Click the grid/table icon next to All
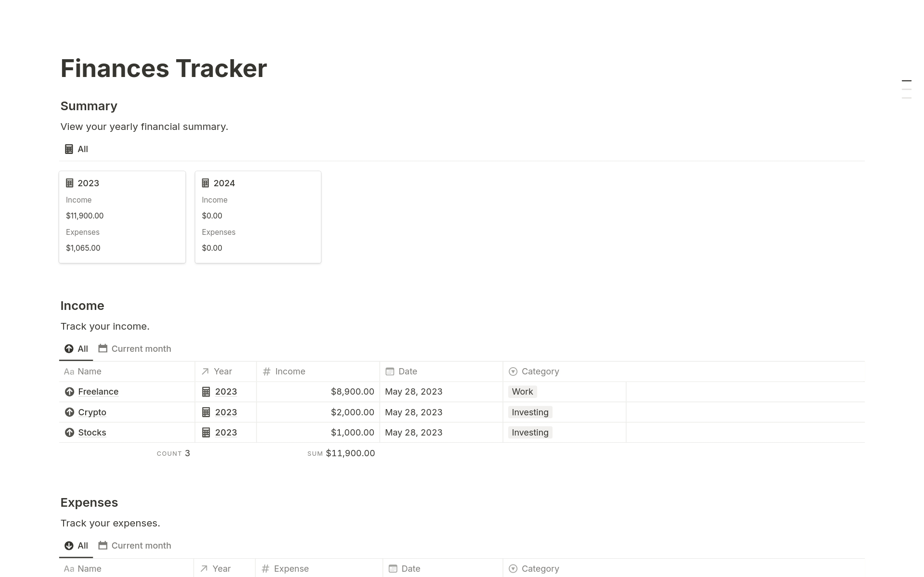Viewport: 924px width, 577px height. [x=68, y=149]
